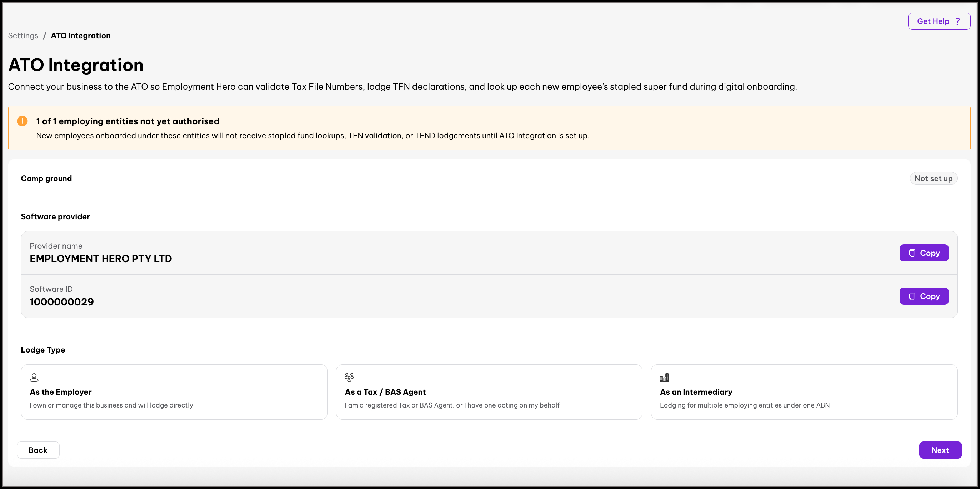Click the ATO Integration breadcrumb item
The height and width of the screenshot is (489, 980).
tap(81, 35)
